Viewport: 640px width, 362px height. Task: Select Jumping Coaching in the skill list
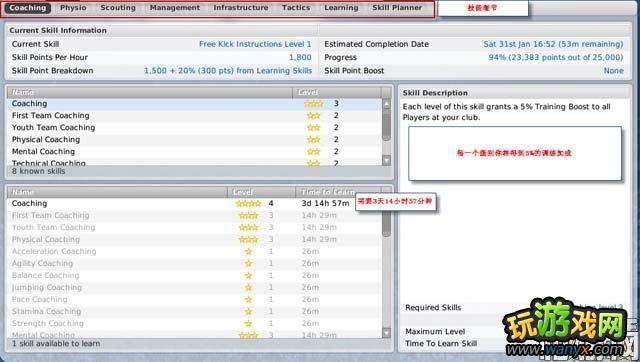click(x=195, y=287)
